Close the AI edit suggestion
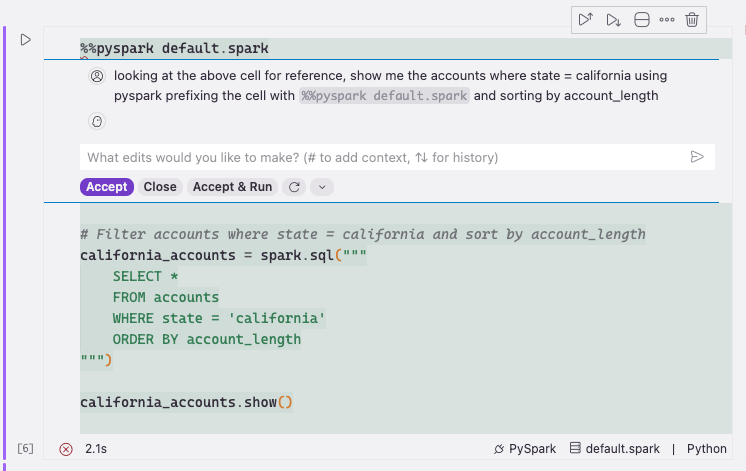Image resolution: width=746 pixels, height=471 pixels. tap(160, 187)
